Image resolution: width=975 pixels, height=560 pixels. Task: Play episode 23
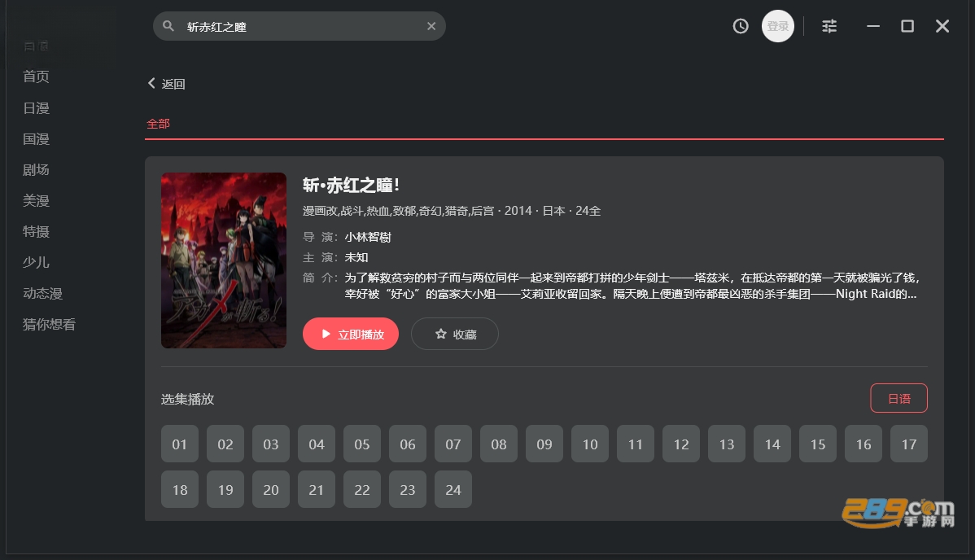click(x=407, y=490)
